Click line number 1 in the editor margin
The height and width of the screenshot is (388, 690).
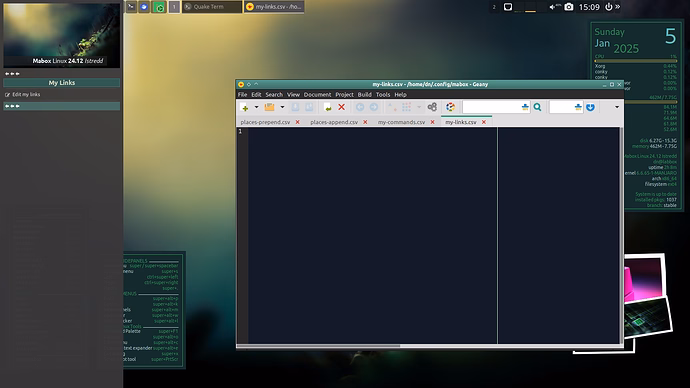pyautogui.click(x=240, y=132)
